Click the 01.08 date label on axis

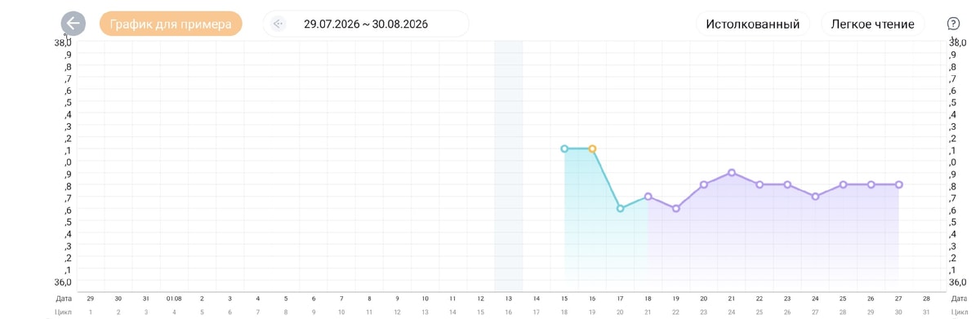point(174,299)
